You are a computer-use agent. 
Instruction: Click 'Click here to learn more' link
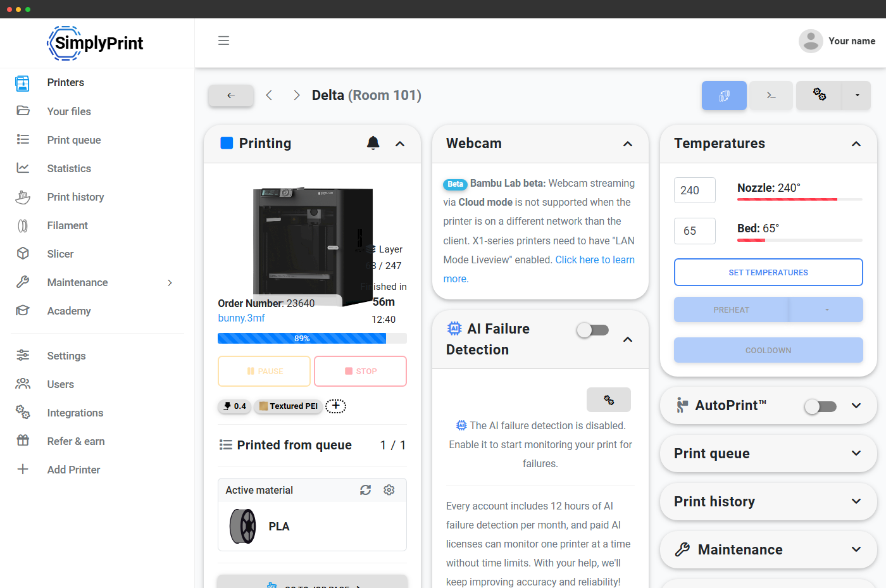tap(539, 269)
